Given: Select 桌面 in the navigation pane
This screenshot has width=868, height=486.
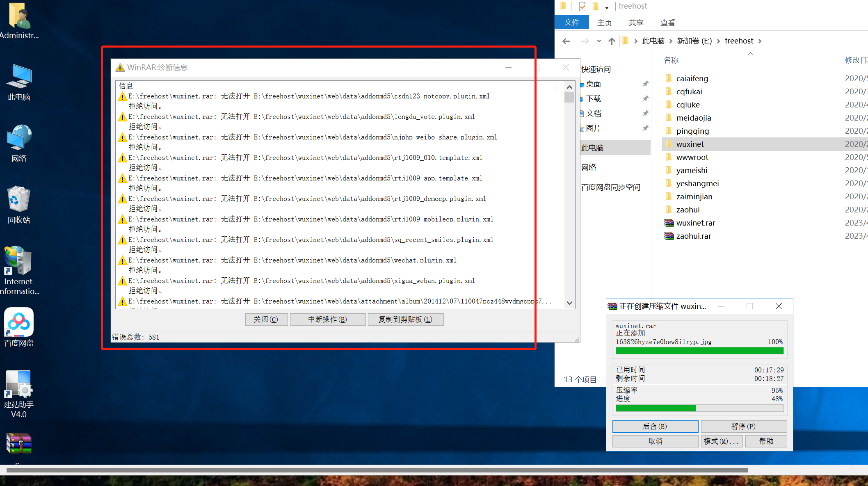Looking at the screenshot, I should pyautogui.click(x=594, y=84).
